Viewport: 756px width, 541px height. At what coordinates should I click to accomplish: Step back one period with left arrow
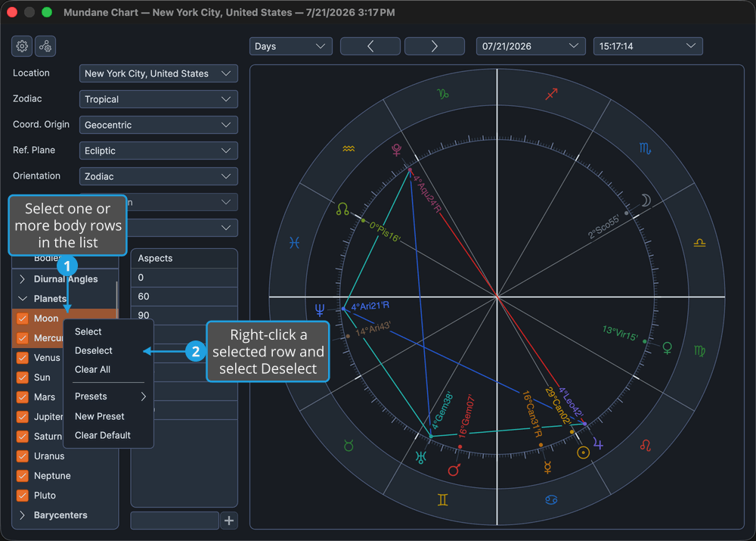click(370, 46)
